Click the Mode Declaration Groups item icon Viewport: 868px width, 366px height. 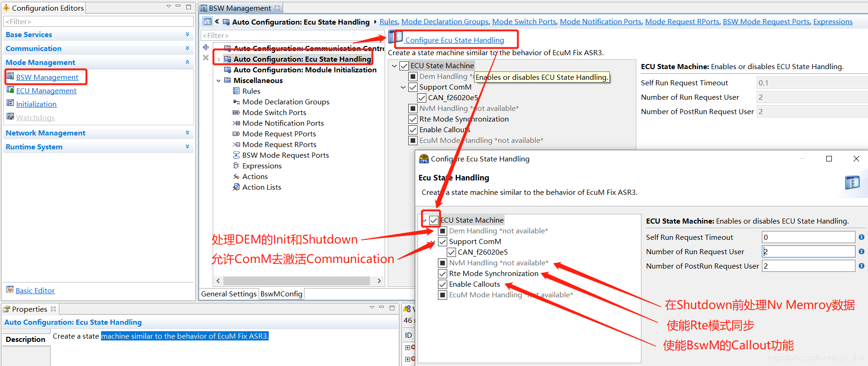pyautogui.click(x=236, y=102)
